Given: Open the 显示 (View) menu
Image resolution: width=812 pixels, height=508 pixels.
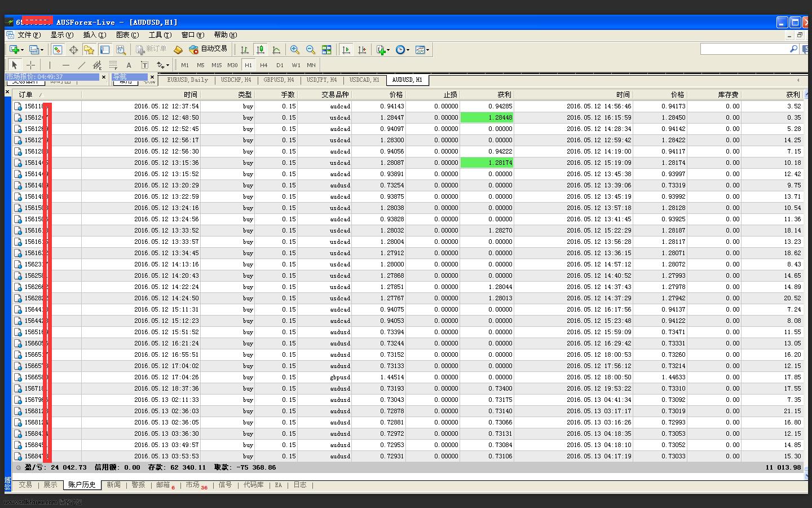Looking at the screenshot, I should pos(62,35).
